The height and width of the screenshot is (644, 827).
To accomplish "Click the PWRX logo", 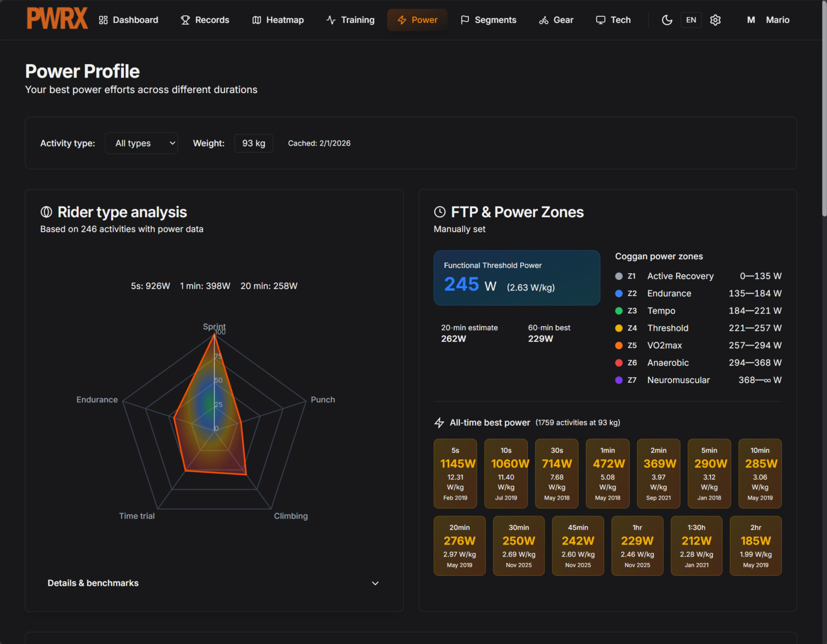I will pyautogui.click(x=57, y=19).
